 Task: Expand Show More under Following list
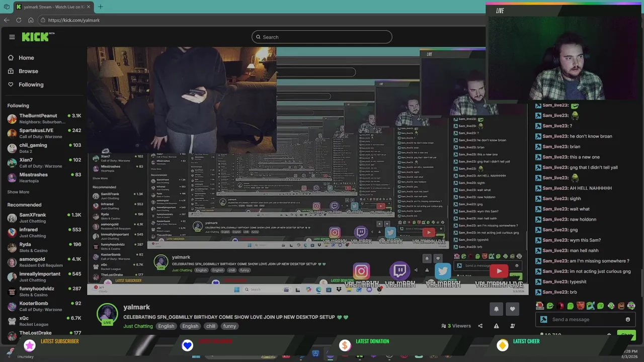[18, 192]
